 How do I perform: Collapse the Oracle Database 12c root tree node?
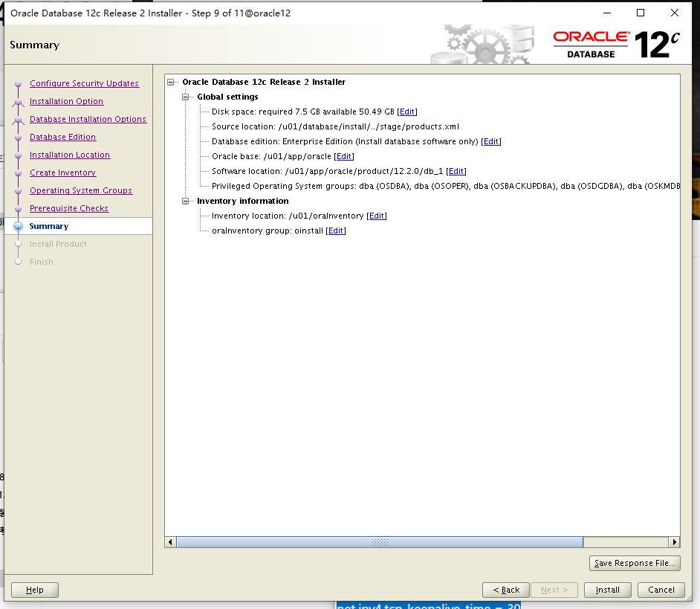click(172, 83)
